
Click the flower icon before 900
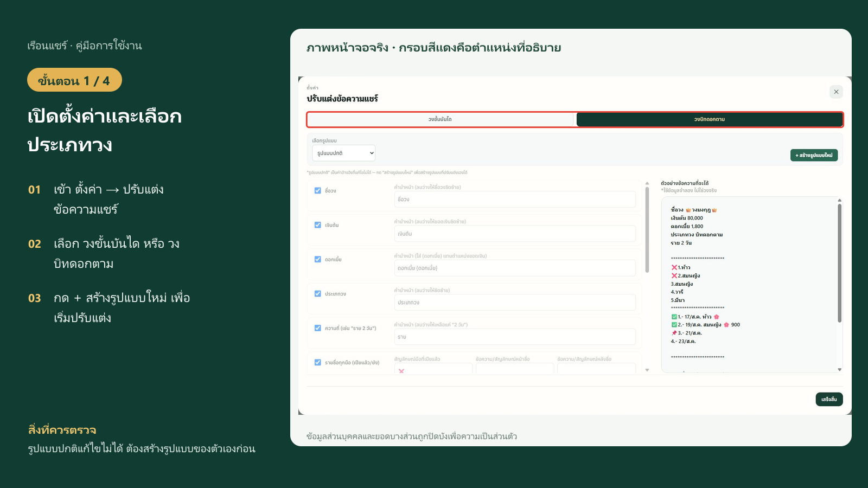[x=726, y=325]
